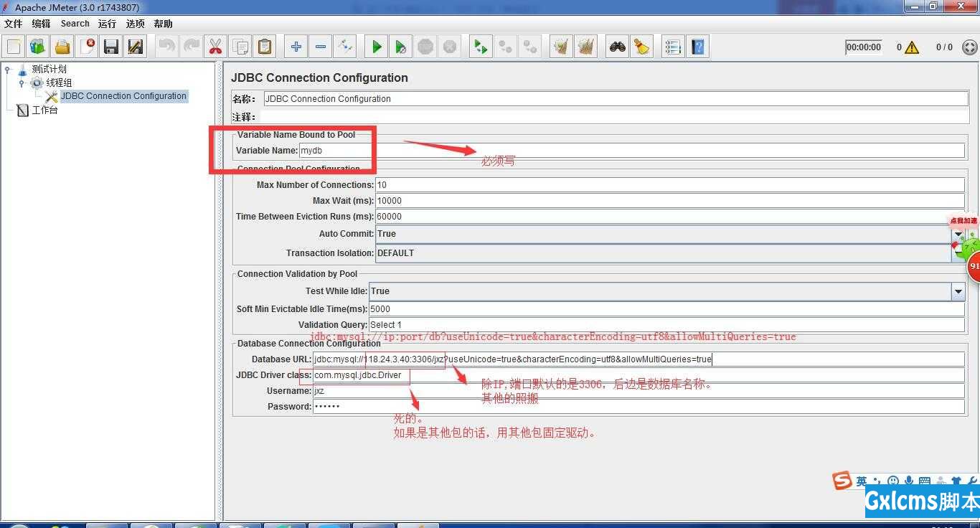
Task: Click the gray Stop test icon
Action: (x=425, y=47)
